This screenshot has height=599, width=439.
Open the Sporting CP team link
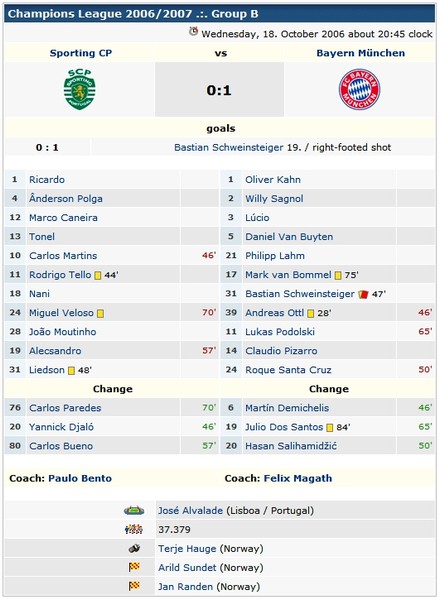coord(81,53)
